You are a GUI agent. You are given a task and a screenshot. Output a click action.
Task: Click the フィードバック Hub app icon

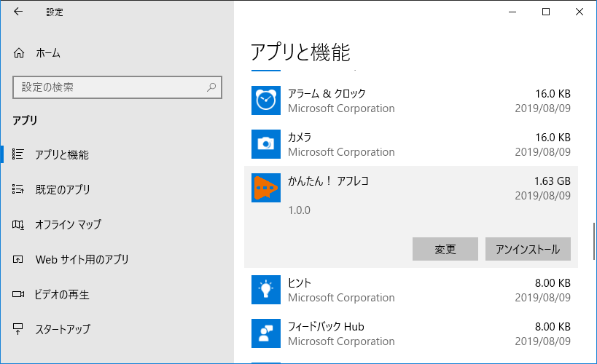coord(266,333)
